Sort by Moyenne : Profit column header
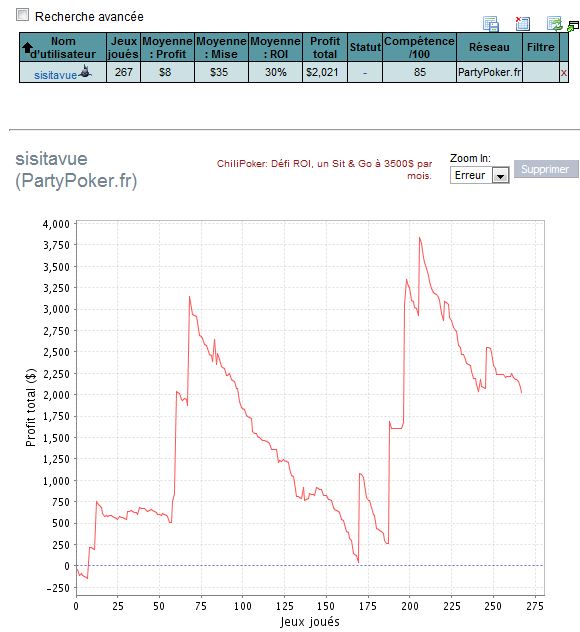 tap(167, 47)
